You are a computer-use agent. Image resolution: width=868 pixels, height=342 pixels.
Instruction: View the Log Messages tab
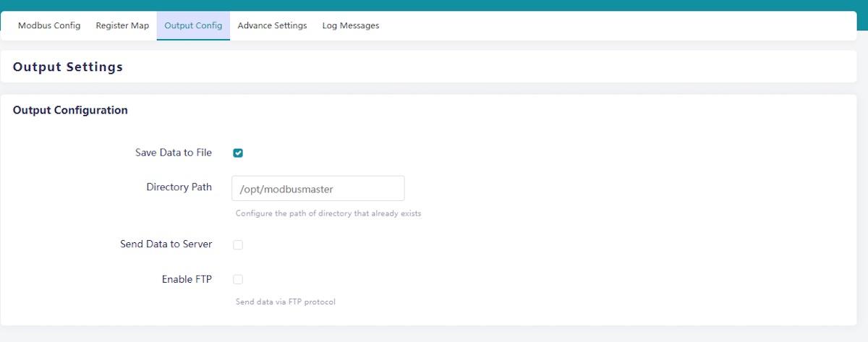[351, 25]
